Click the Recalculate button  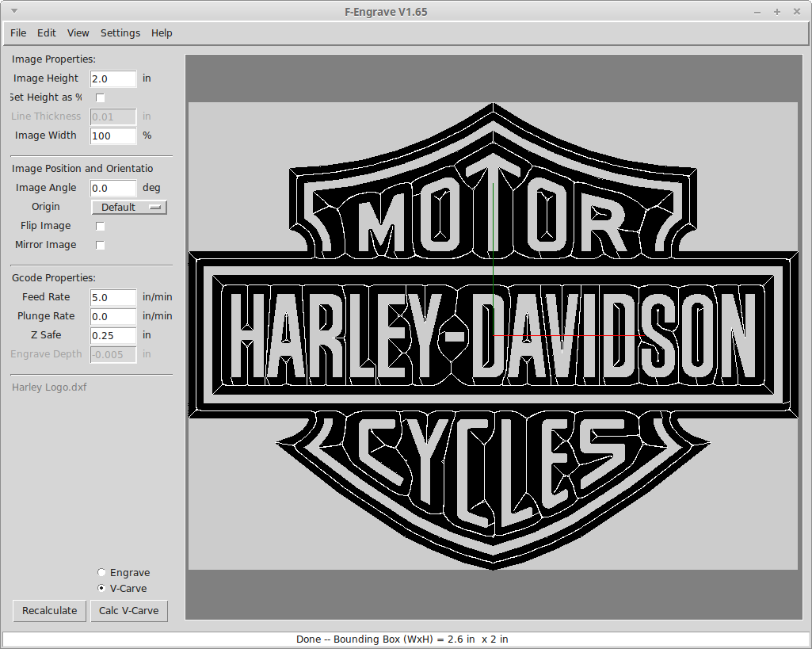[49, 611]
